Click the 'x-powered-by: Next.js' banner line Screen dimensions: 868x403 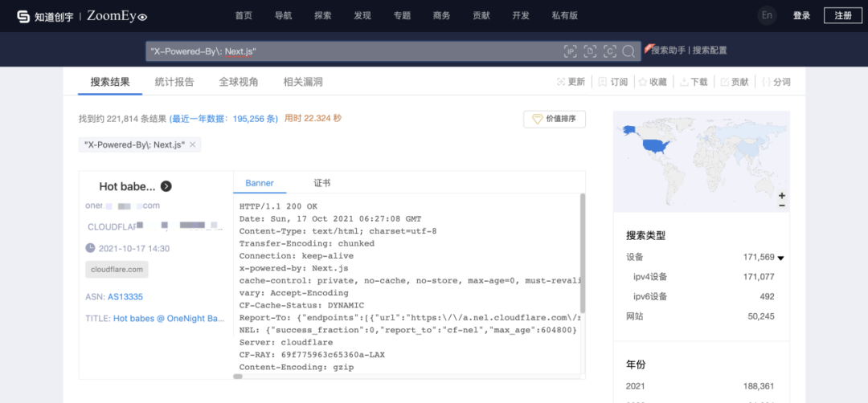point(294,268)
